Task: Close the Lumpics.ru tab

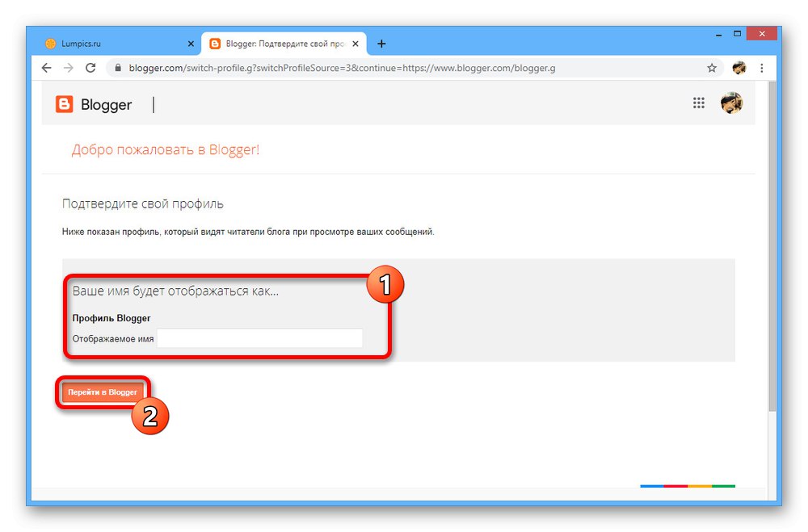Action: point(191,44)
